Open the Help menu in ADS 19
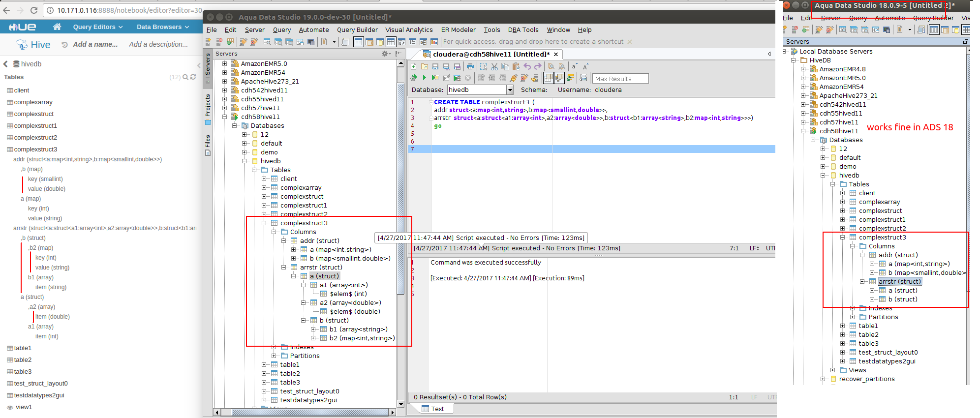Screen dimensions: 980x418 [584, 30]
